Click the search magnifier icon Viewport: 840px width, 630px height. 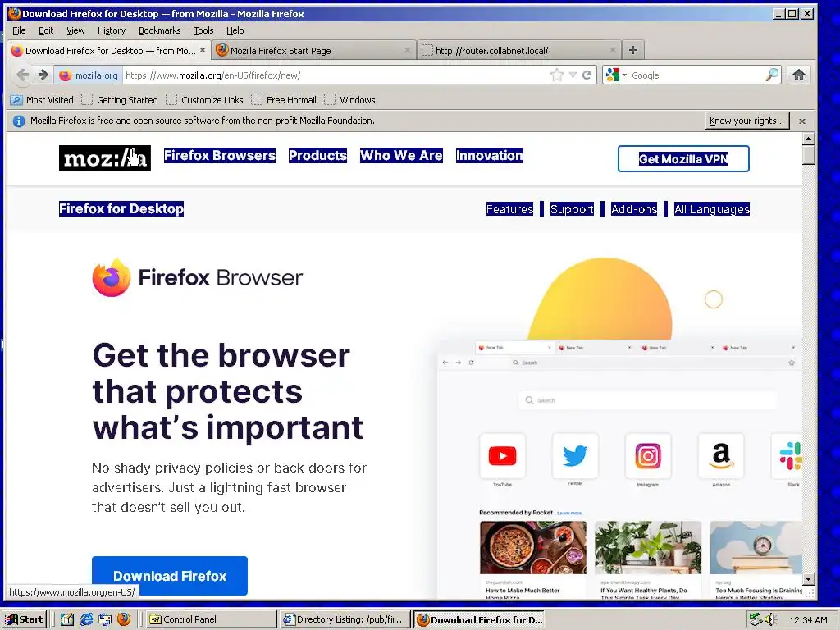coord(772,75)
